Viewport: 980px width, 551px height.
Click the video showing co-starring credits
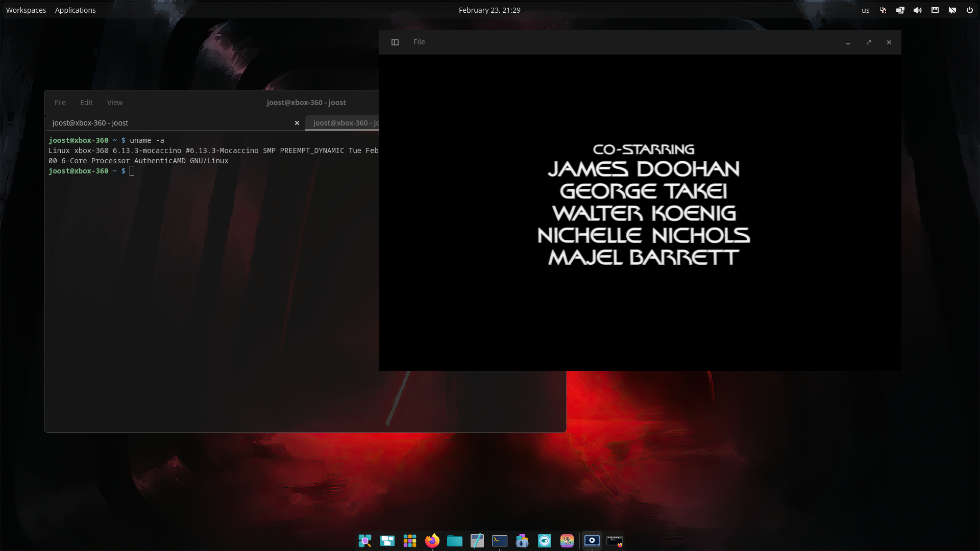tap(640, 213)
